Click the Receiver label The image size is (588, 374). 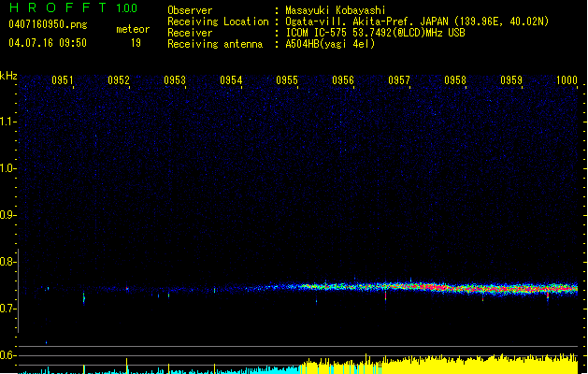(190, 33)
